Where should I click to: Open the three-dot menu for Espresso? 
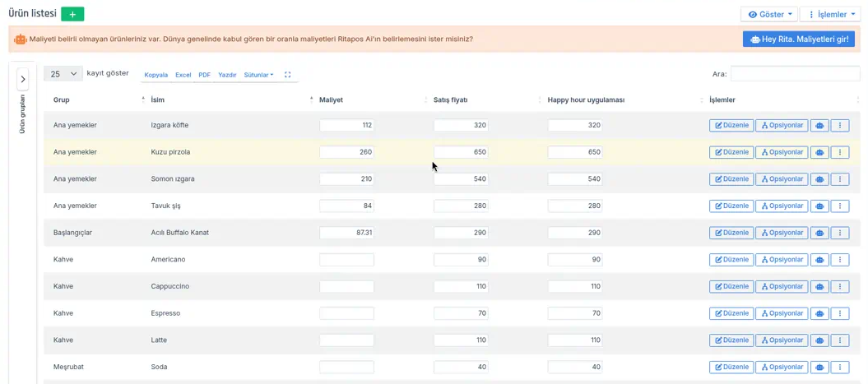pos(840,313)
